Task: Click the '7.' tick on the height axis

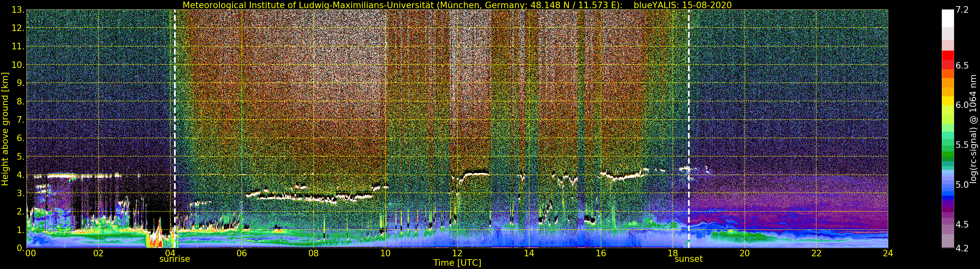Action: [21, 120]
